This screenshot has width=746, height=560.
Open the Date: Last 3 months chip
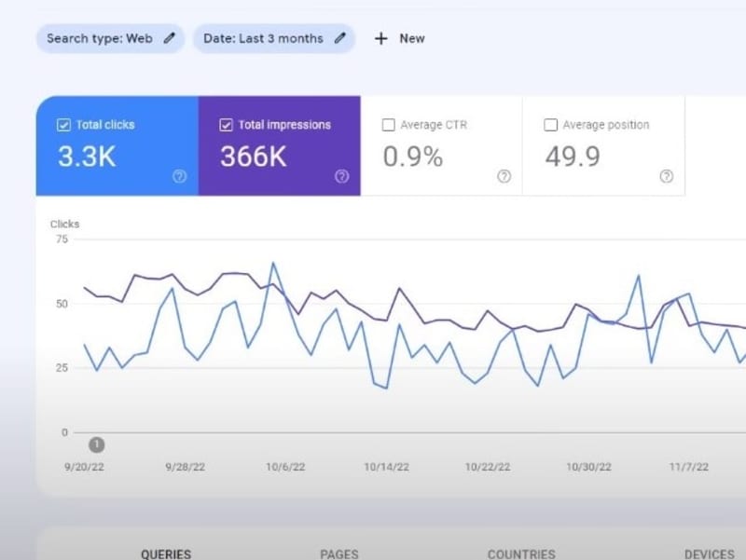point(274,38)
